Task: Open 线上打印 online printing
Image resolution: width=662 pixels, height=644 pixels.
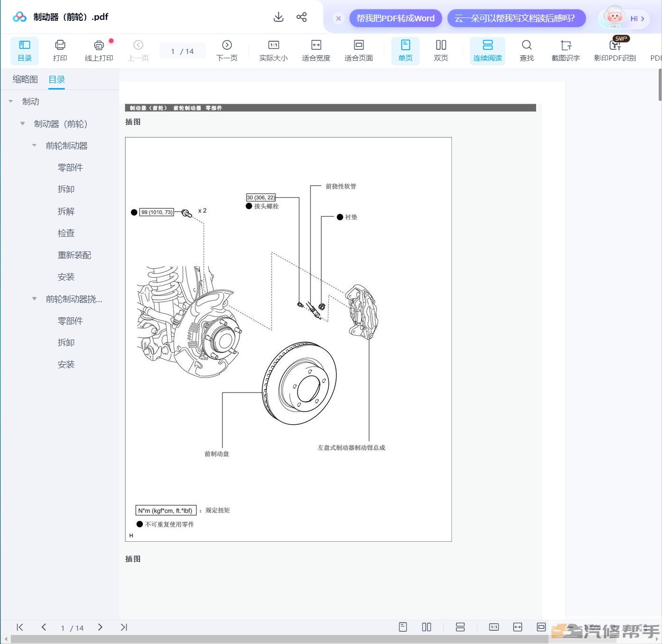Action: pos(99,51)
